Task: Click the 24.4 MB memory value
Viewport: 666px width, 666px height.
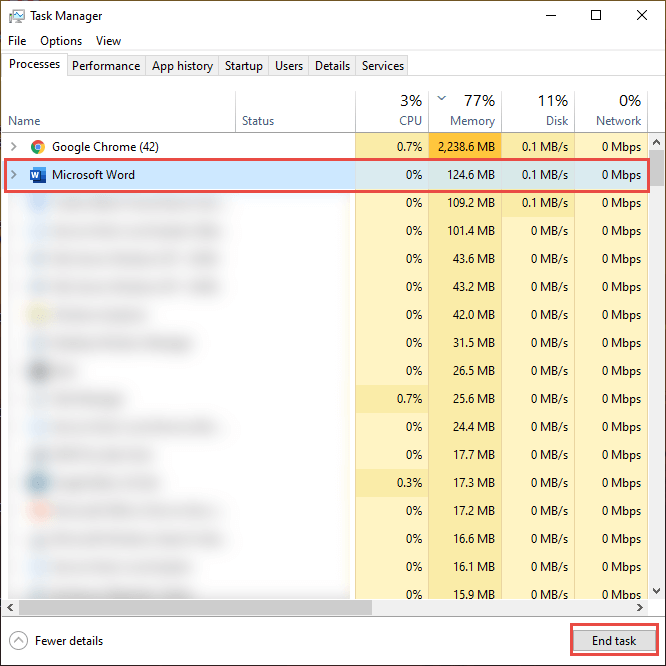Action: point(474,427)
